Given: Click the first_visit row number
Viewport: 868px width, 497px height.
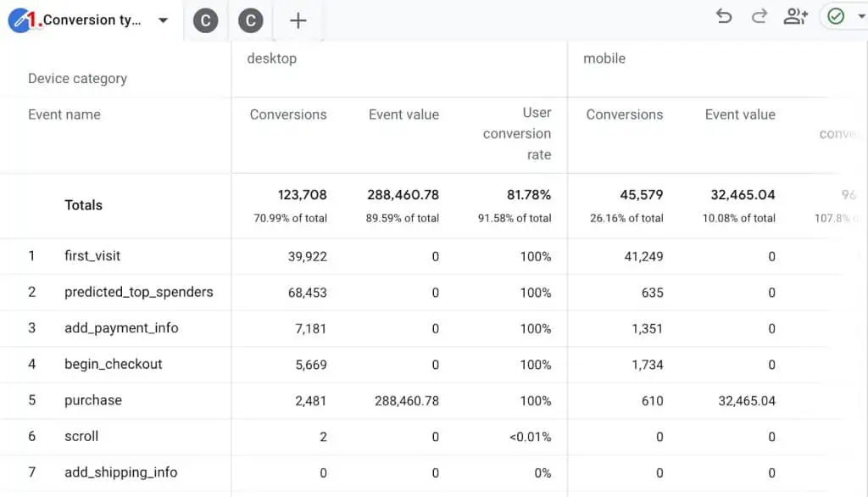Looking at the screenshot, I should [x=33, y=256].
